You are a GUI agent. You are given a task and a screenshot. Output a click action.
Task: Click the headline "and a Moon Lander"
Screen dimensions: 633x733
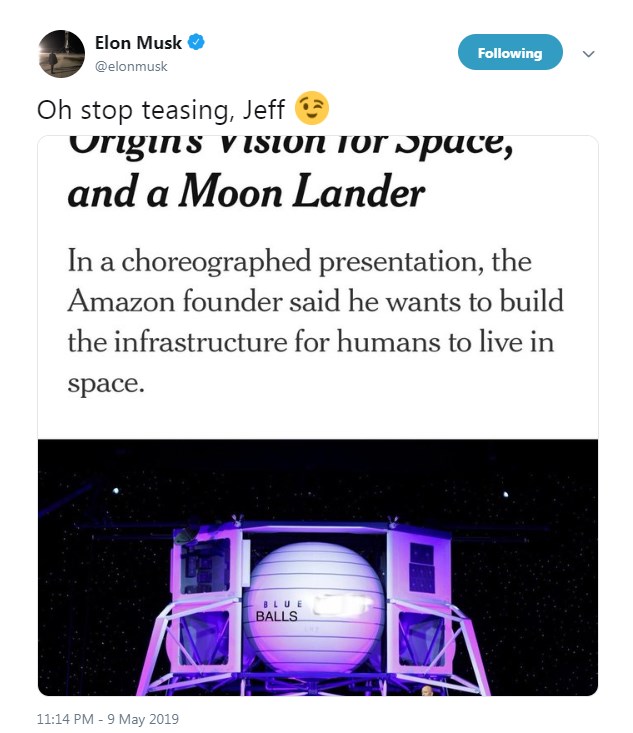pos(246,192)
